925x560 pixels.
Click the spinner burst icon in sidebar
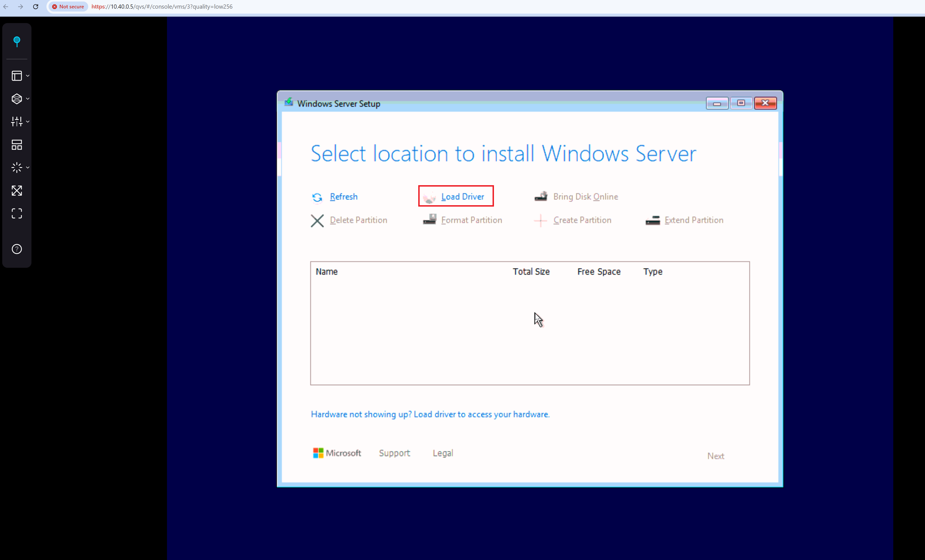[16, 167]
